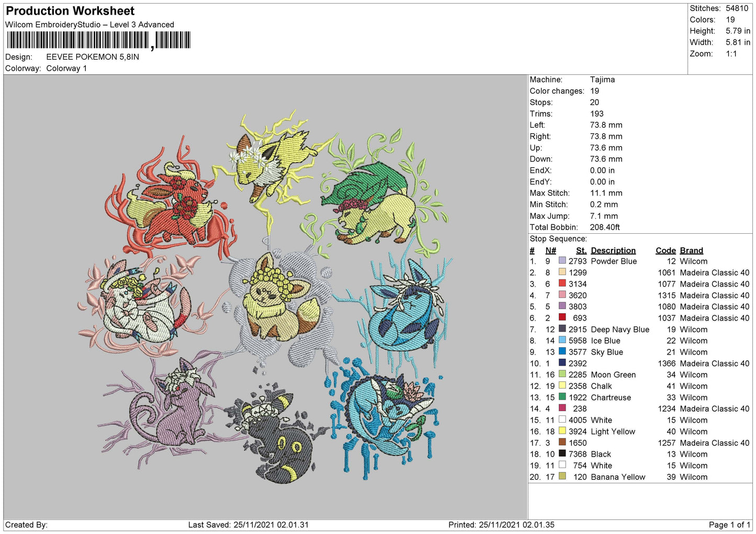Select the 'St.' column header

[581, 251]
